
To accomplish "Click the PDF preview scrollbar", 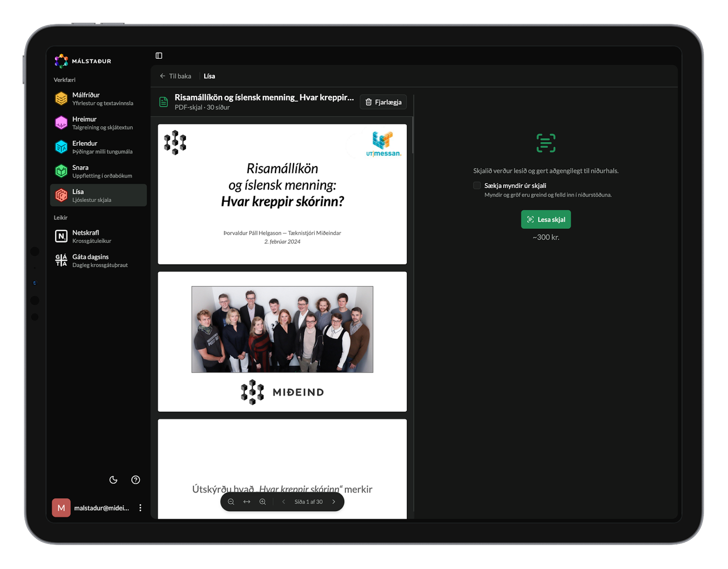I will pos(413,135).
